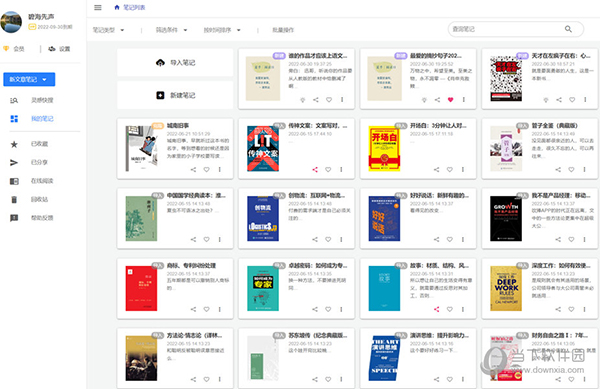Click the 批量操作 batch operation button
The image size is (600, 389).
(283, 30)
